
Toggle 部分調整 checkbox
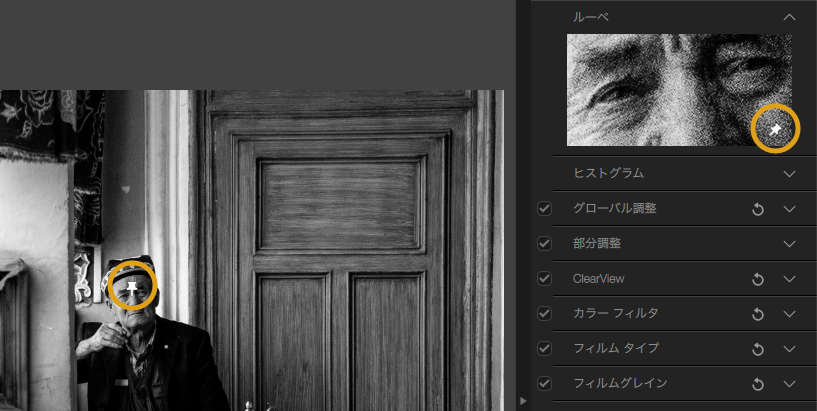coord(544,244)
